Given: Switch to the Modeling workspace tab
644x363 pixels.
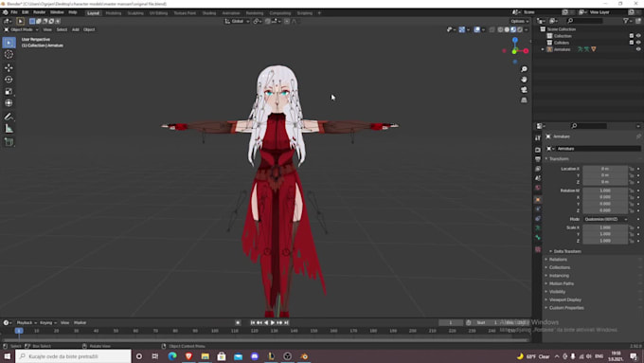Looking at the screenshot, I should coord(114,13).
